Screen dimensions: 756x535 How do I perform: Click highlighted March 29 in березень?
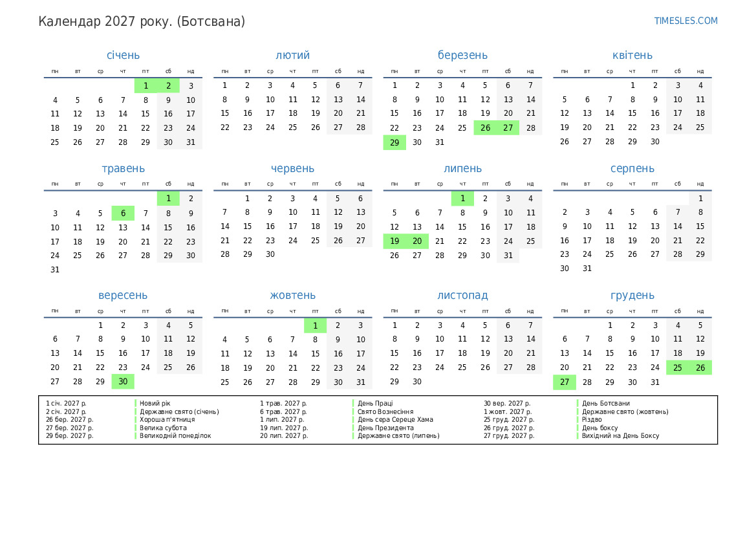[x=394, y=142]
